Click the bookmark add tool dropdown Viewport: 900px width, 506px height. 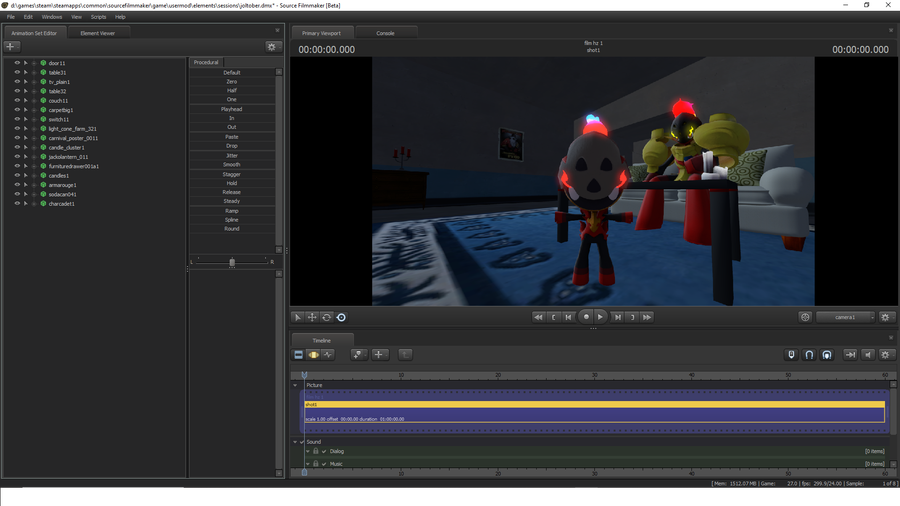coord(359,355)
